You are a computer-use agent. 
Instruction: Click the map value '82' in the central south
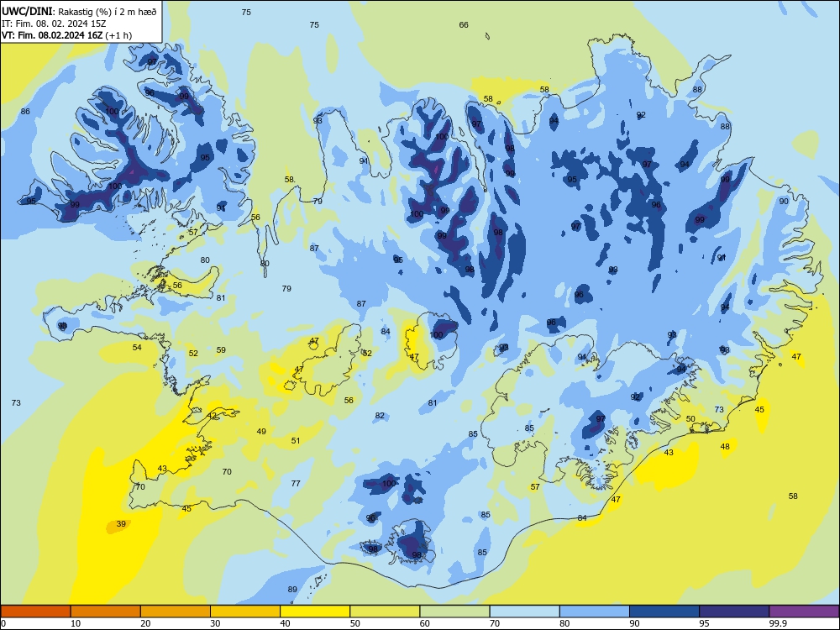(380, 415)
